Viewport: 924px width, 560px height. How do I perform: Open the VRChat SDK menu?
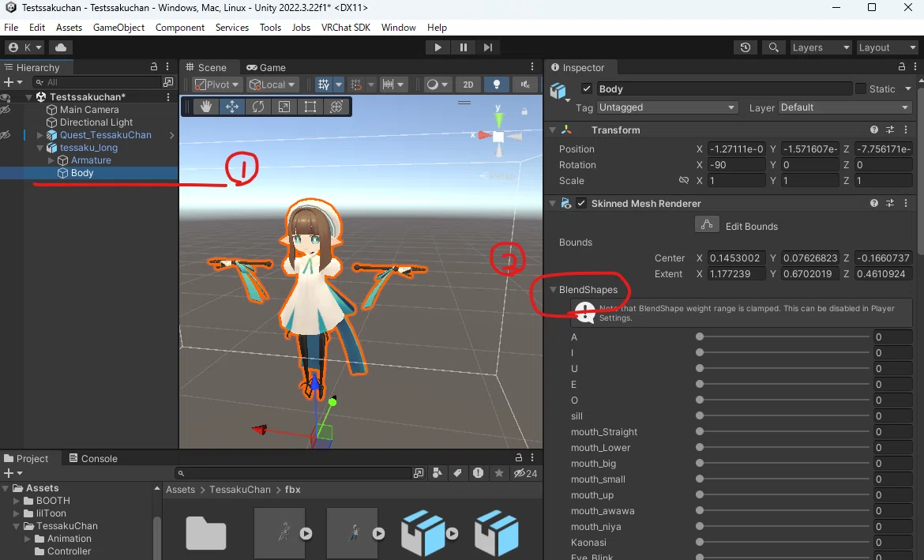345,27
